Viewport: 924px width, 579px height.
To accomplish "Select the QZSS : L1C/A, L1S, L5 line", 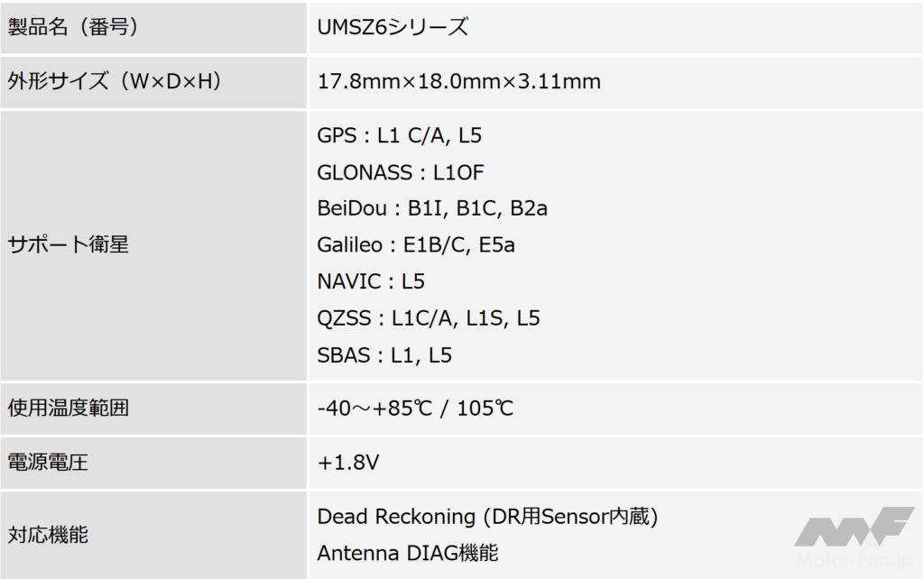I will point(429,318).
